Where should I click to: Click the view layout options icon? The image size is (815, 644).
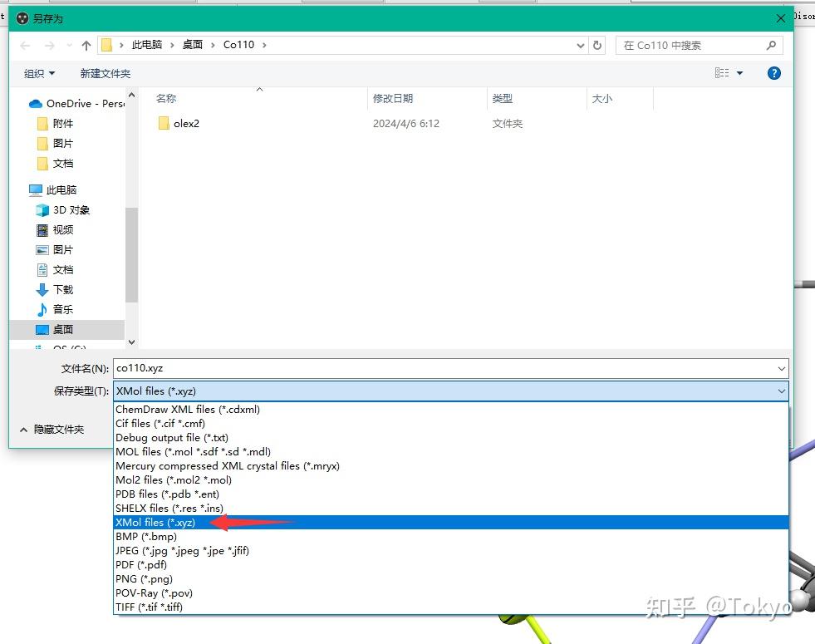pos(722,73)
